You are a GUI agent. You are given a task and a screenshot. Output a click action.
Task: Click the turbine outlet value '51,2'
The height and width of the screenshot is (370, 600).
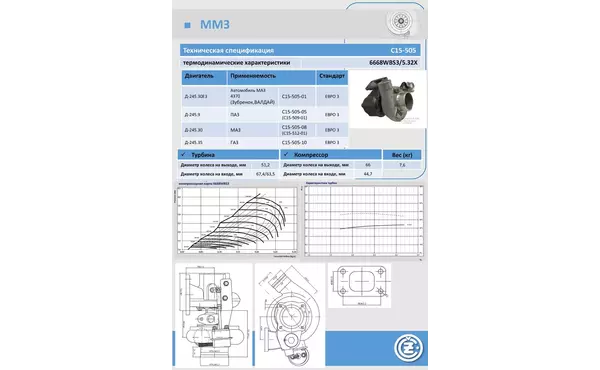pyautogui.click(x=265, y=165)
